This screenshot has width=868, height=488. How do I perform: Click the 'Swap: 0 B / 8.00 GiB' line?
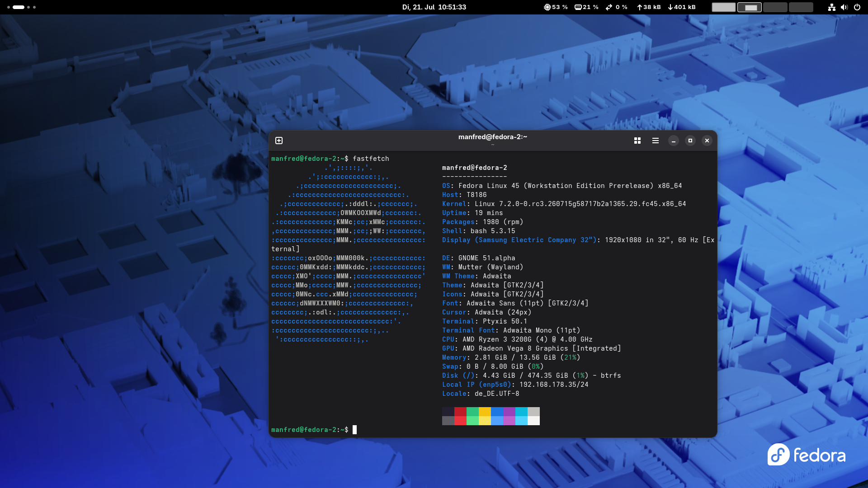tap(493, 366)
